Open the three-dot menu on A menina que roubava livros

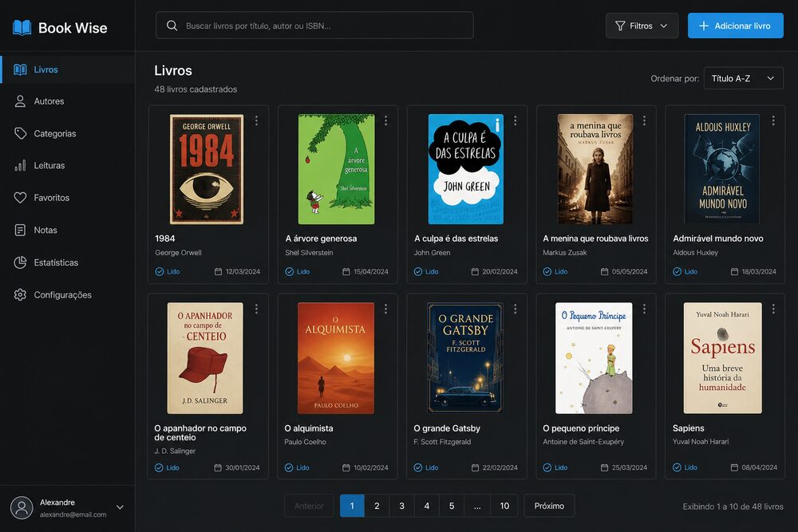coord(644,120)
